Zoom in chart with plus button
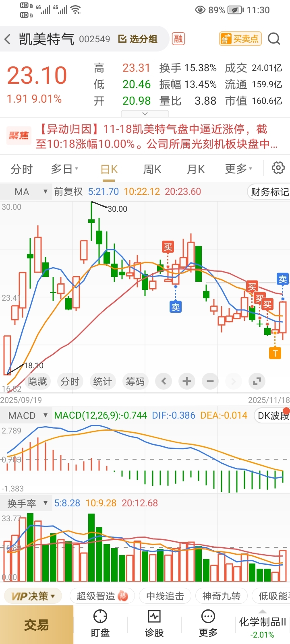 pyautogui.click(x=186, y=381)
